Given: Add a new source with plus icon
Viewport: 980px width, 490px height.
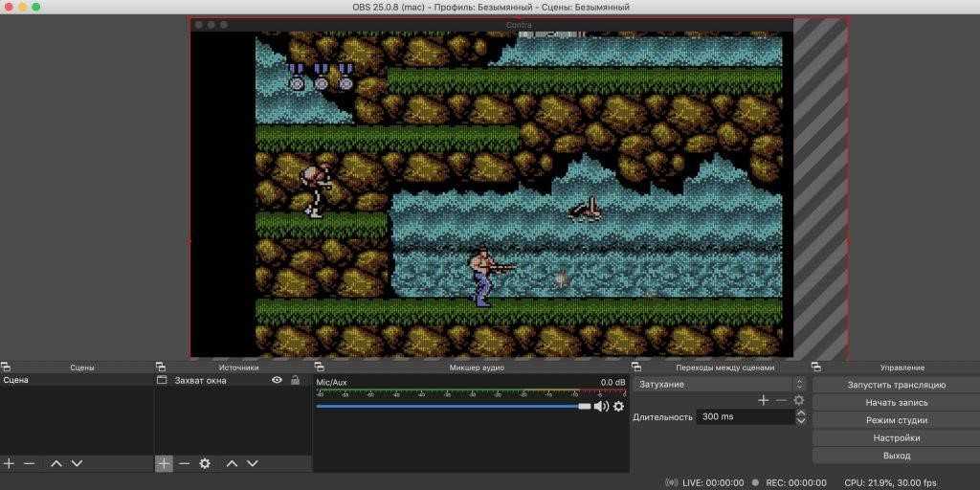Looking at the screenshot, I should pyautogui.click(x=164, y=463).
